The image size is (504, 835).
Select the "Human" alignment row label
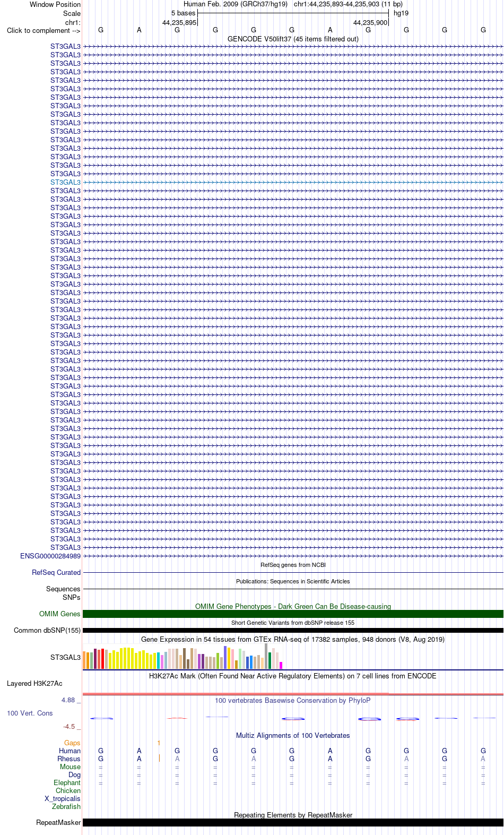coord(69,751)
